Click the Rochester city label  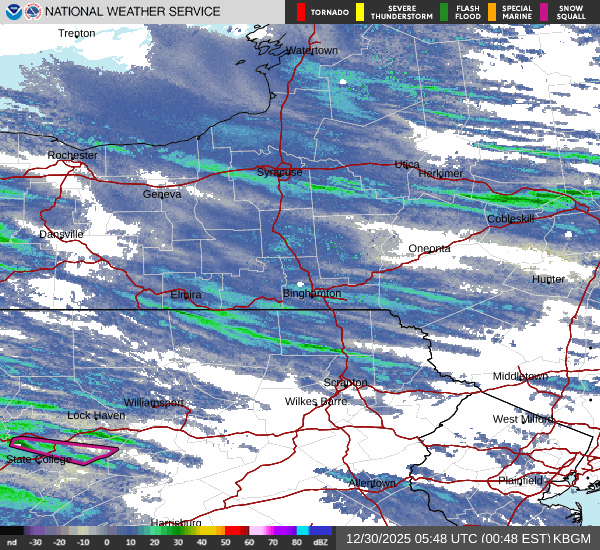point(73,155)
